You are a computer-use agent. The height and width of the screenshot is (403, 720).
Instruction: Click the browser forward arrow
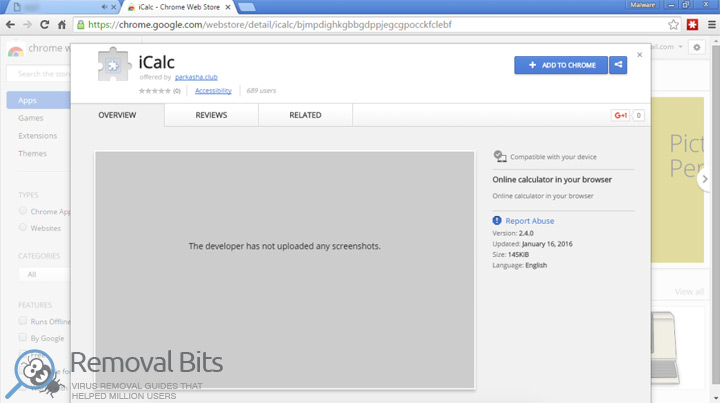point(27,25)
